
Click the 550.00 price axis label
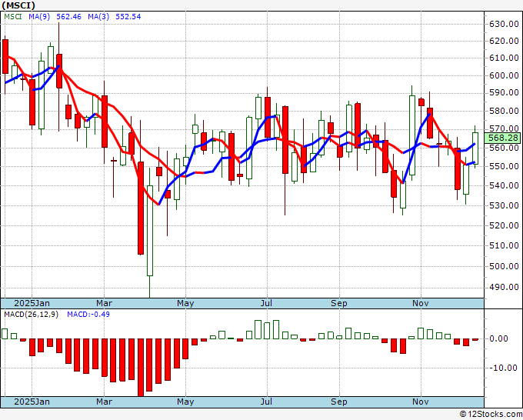point(504,166)
